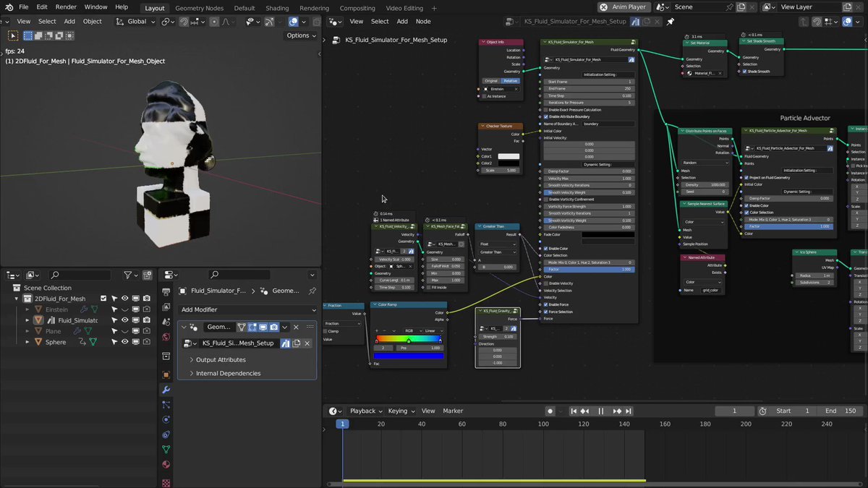Image resolution: width=868 pixels, height=488 pixels.
Task: Open the New Collection icon in the Outliner
Action: 148,275
